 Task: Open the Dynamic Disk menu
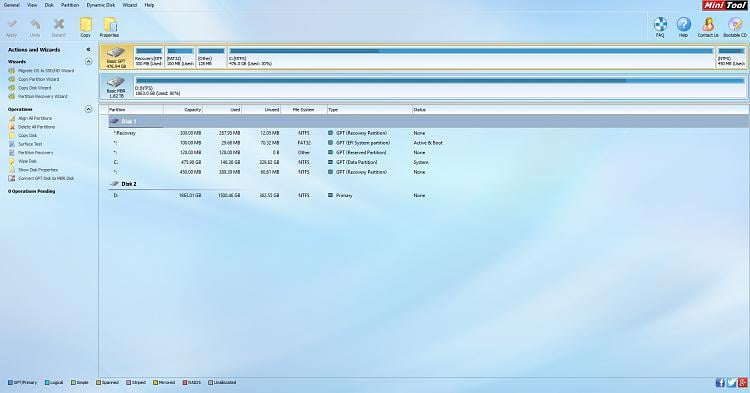(100, 5)
